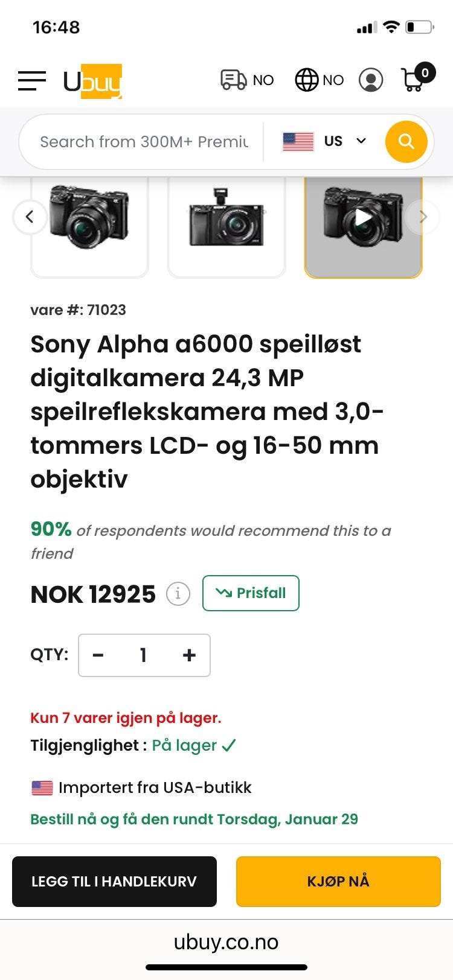Focus the Search from 300M+ field
The width and height of the screenshot is (453, 980).
[144, 142]
